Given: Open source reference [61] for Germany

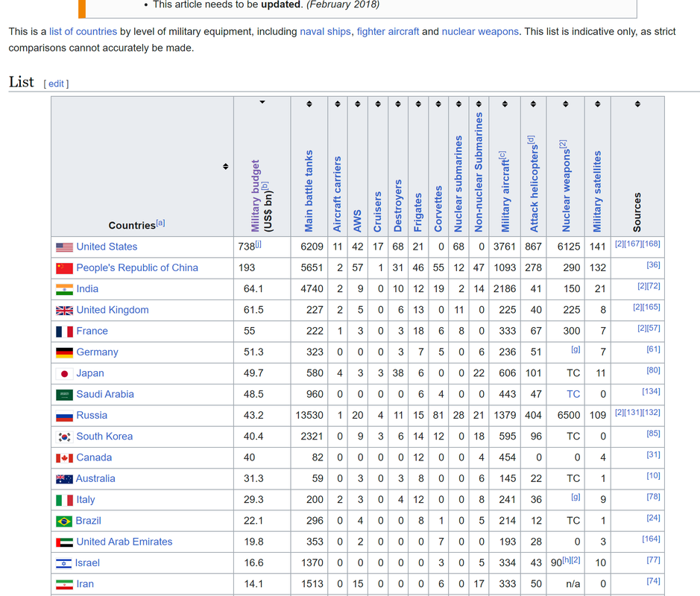Looking at the screenshot, I should point(653,349).
